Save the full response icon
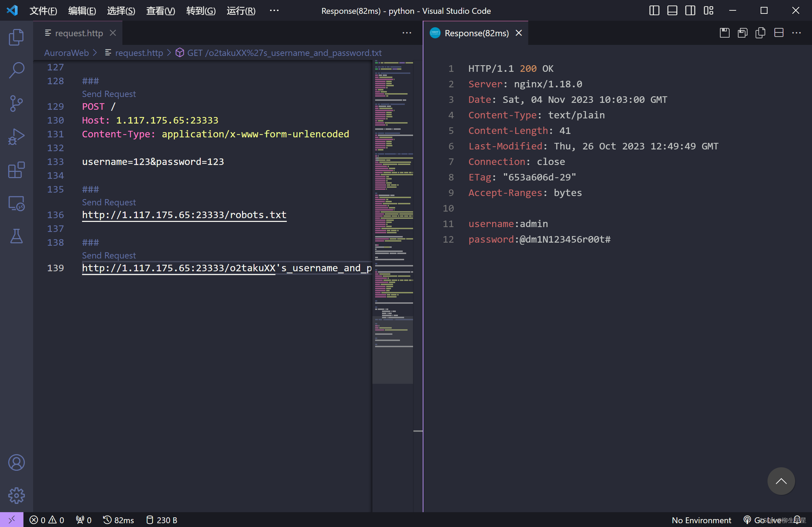812x527 pixels. (724, 33)
